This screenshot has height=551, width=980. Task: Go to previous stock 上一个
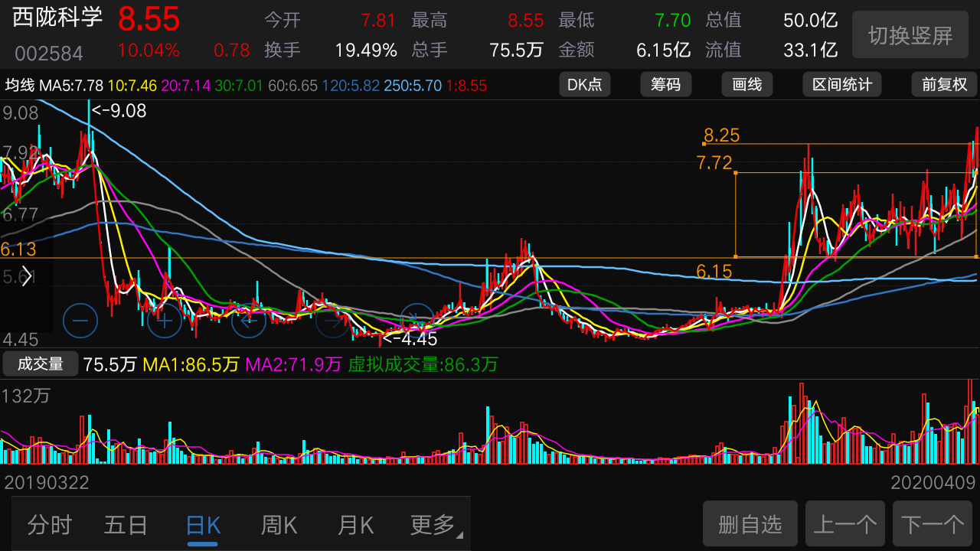point(845,524)
